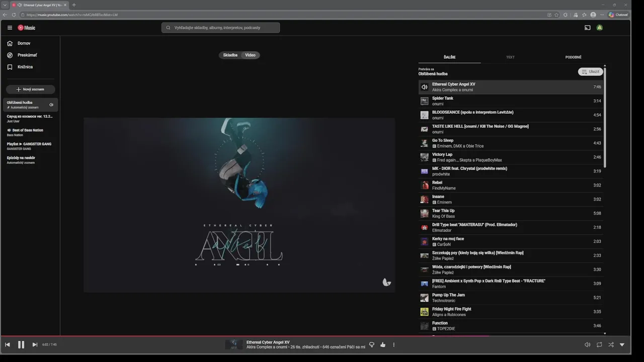Image resolution: width=644 pixels, height=362 pixels.
Task: Open the ĎALŠIE tab
Action: coord(450,57)
